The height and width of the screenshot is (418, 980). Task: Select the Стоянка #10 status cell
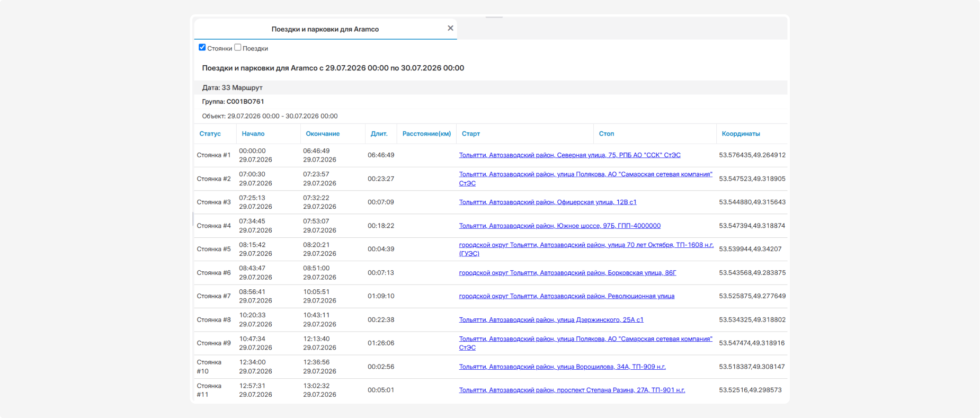click(x=209, y=367)
